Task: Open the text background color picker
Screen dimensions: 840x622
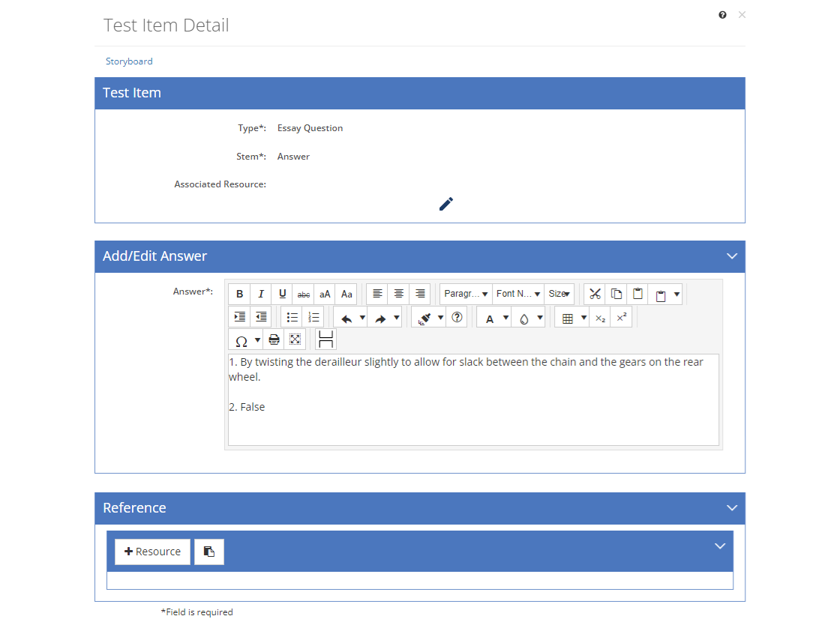Action: pyautogui.click(x=528, y=318)
